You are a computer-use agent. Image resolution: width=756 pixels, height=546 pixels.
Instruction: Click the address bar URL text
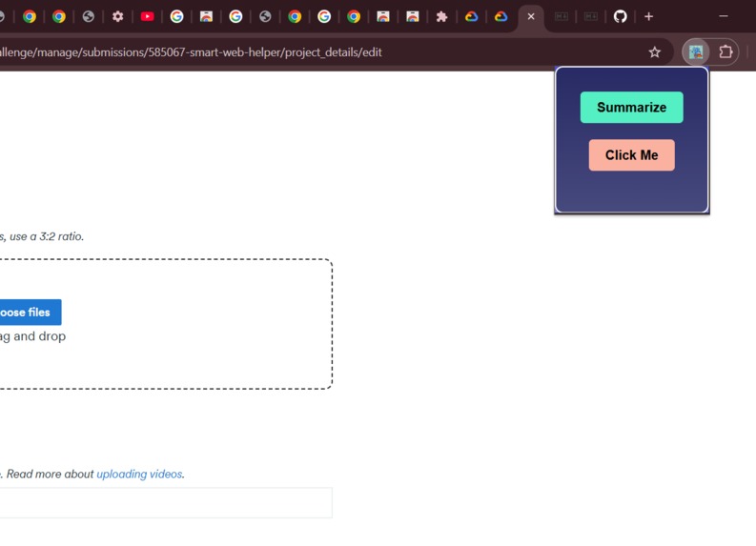190,52
